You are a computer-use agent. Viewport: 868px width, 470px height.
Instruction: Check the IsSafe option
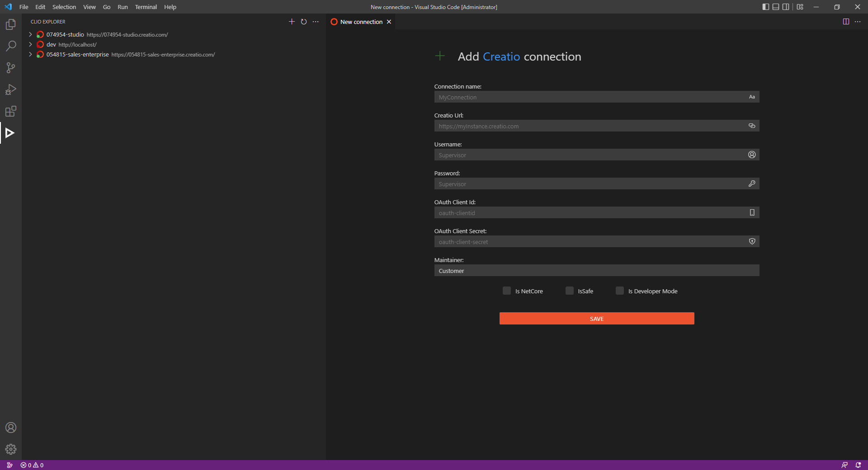pyautogui.click(x=569, y=291)
